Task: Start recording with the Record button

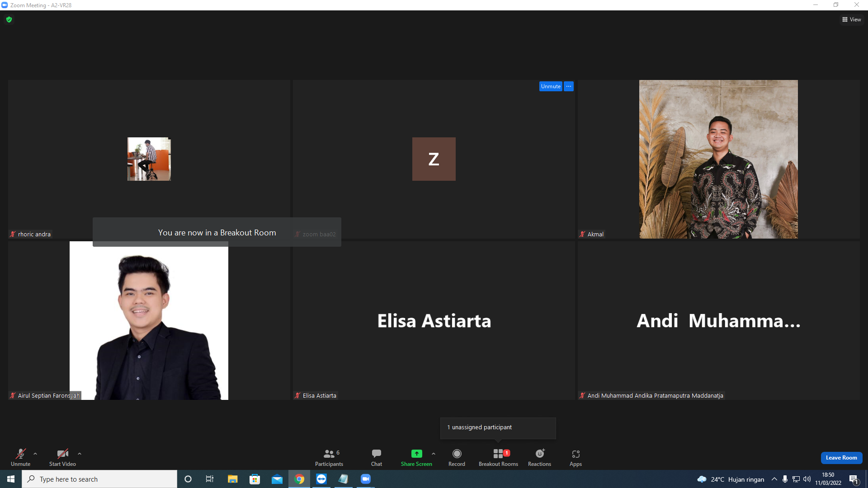Action: [457, 457]
